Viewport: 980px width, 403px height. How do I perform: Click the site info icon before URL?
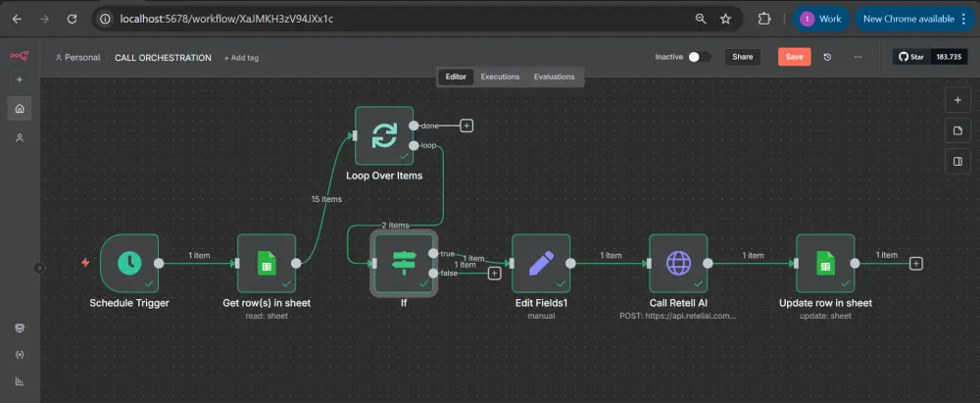pyautogui.click(x=106, y=19)
